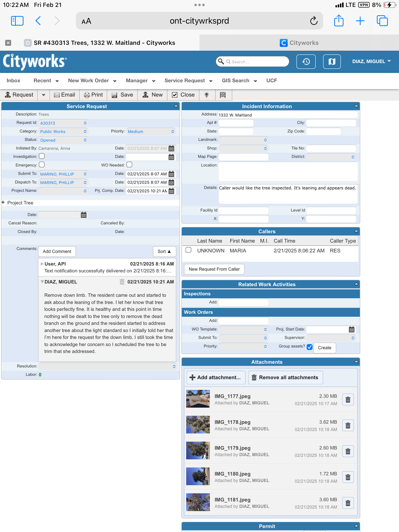Select caller UNKNOWN MARIA checkbox
The width and height of the screenshot is (399, 532).
(x=188, y=250)
